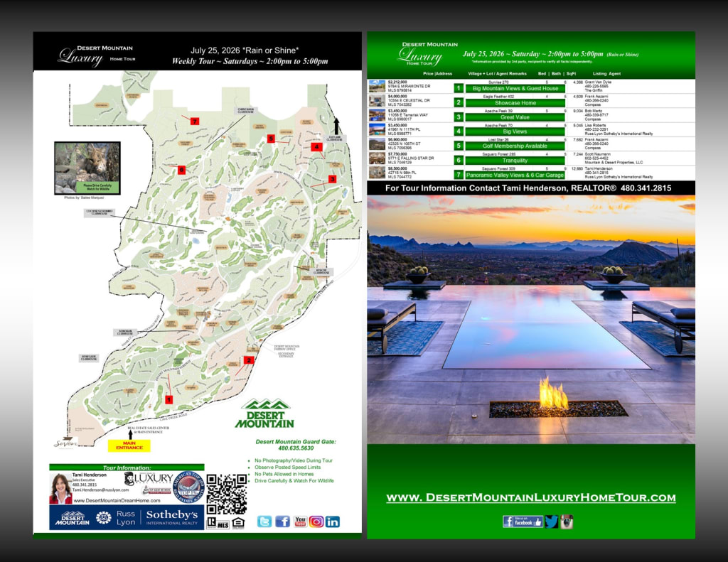Viewport: 728px width, 562px height.
Task: Click the 'Drive Carefully & Watch For Wildlife' text
Action: coord(294,481)
